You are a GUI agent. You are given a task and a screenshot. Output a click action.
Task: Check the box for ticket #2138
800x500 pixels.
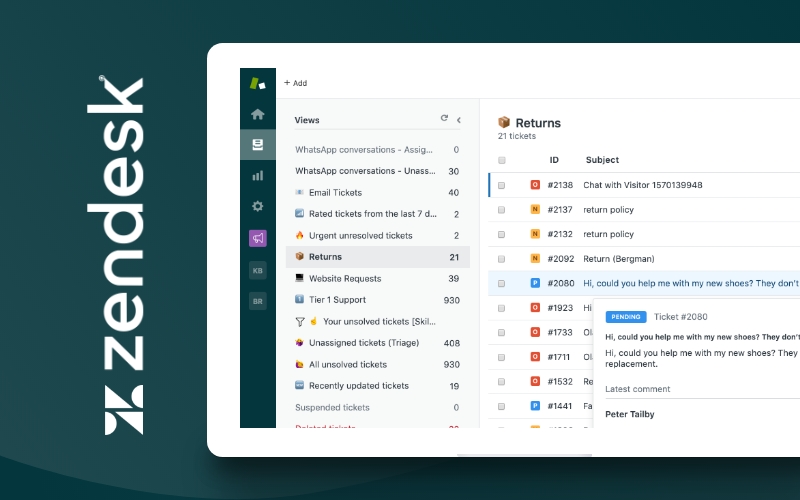[502, 185]
